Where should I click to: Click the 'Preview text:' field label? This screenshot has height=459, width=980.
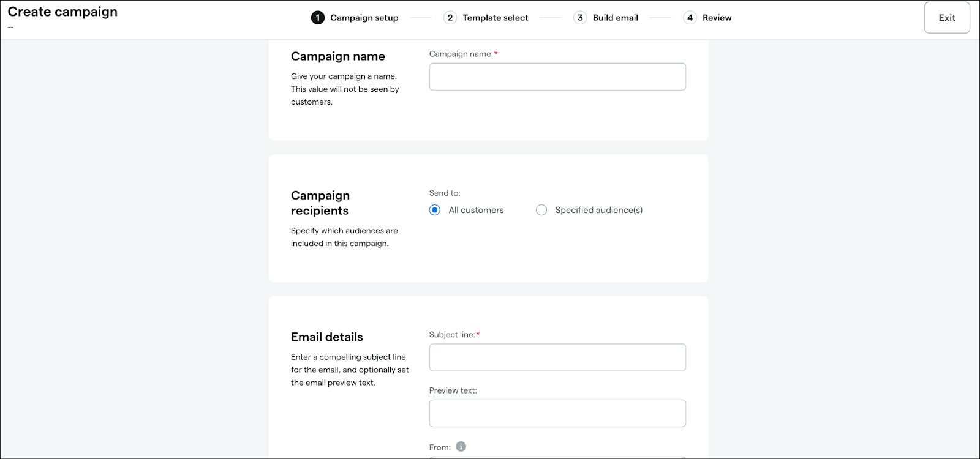point(453,390)
